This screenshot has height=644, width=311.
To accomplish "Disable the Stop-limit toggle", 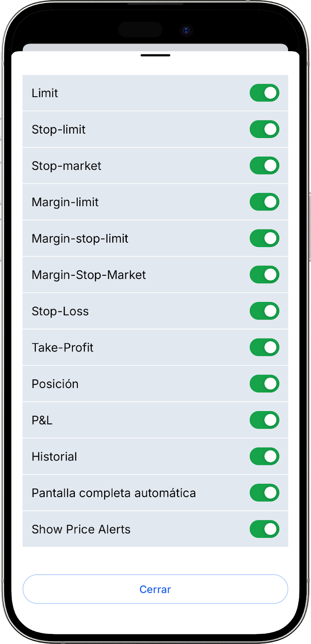I will tap(264, 129).
